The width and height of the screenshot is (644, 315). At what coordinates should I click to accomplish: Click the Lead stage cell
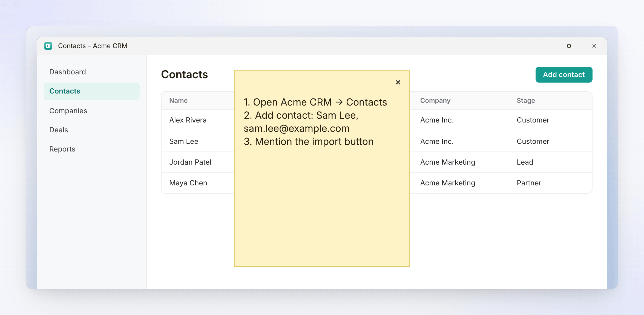click(x=525, y=162)
